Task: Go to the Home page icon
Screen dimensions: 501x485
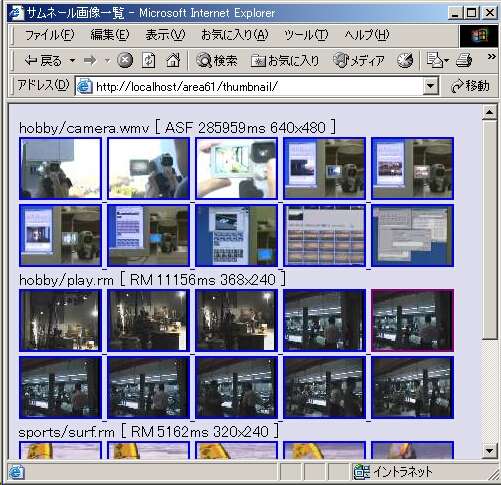Action: 173,60
